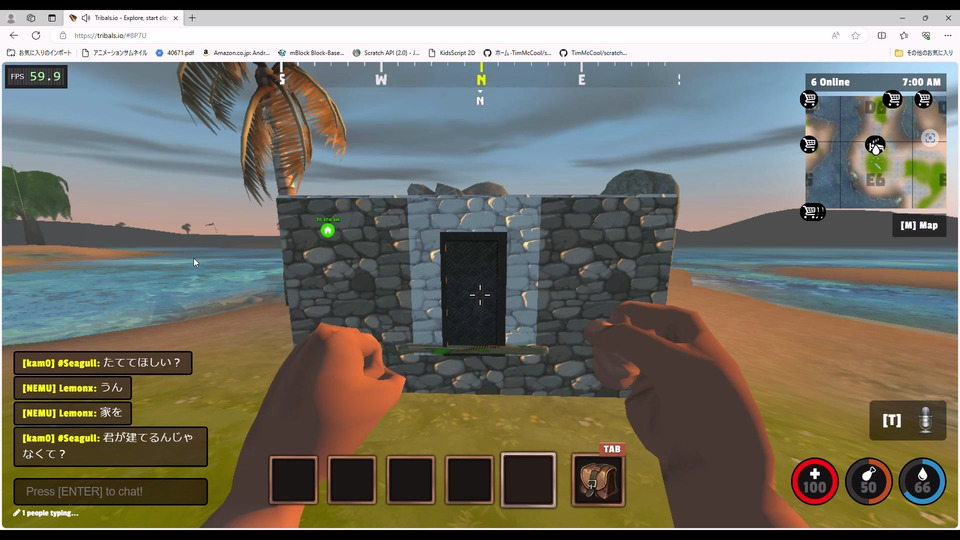Click the shop cart marker above D6
Screen dimensions: 960x540
tap(892, 99)
